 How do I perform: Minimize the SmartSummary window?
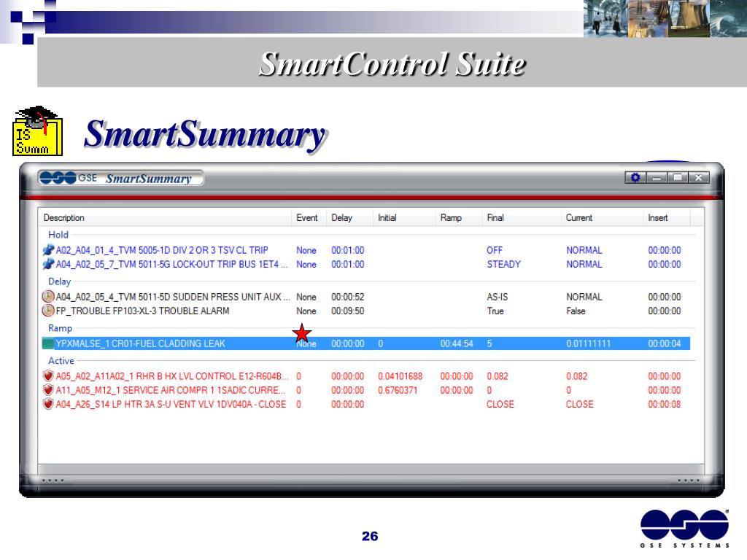[x=657, y=178]
